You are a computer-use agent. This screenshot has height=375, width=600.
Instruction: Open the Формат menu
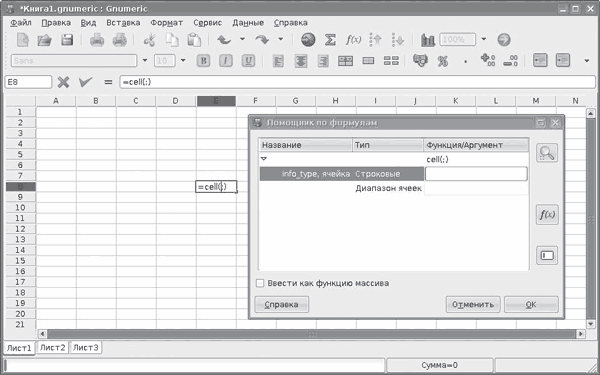[166, 23]
